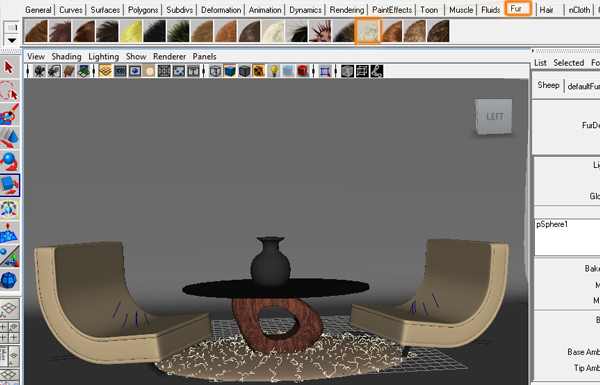Apply the yellow Duckling fur preset
Screen dimensions: 600x385
tap(131, 31)
